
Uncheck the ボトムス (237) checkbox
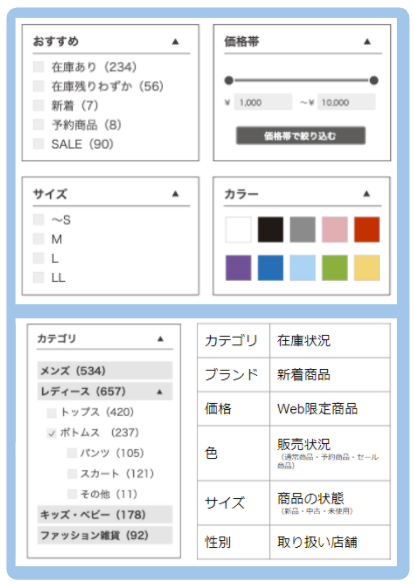pos(51,433)
